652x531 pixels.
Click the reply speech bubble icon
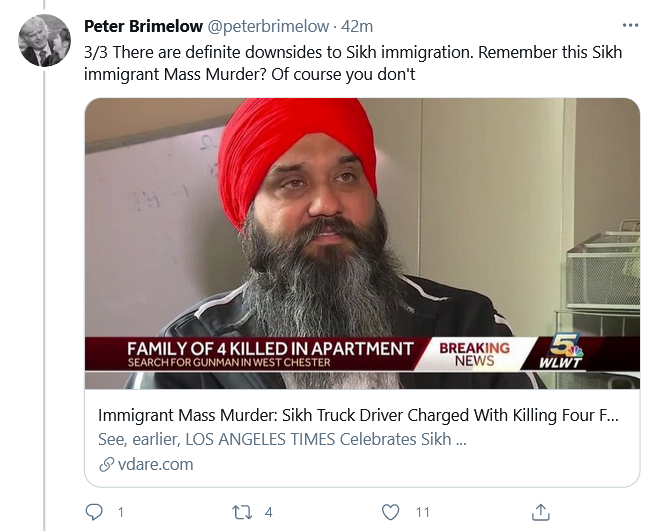(x=94, y=512)
